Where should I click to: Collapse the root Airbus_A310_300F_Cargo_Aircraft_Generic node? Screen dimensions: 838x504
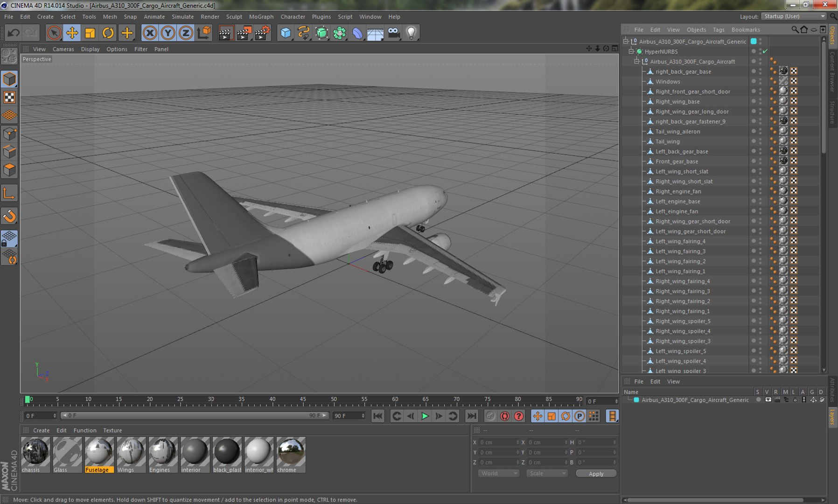click(626, 42)
